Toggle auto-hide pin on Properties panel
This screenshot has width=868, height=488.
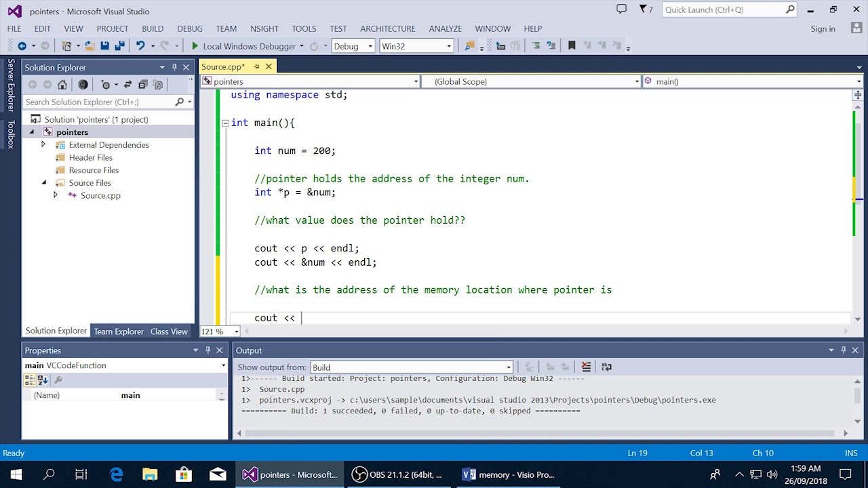click(208, 350)
